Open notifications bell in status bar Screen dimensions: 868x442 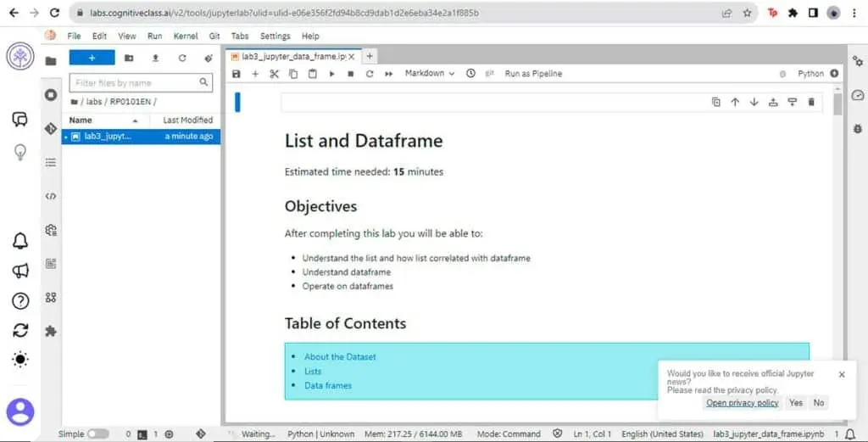click(850, 434)
